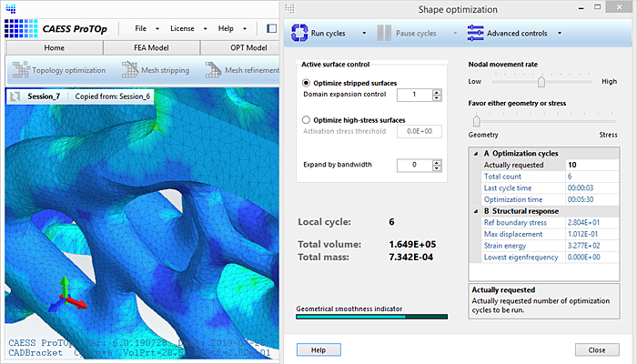Click the Topology optimization tool icon

pyautogui.click(x=19, y=70)
